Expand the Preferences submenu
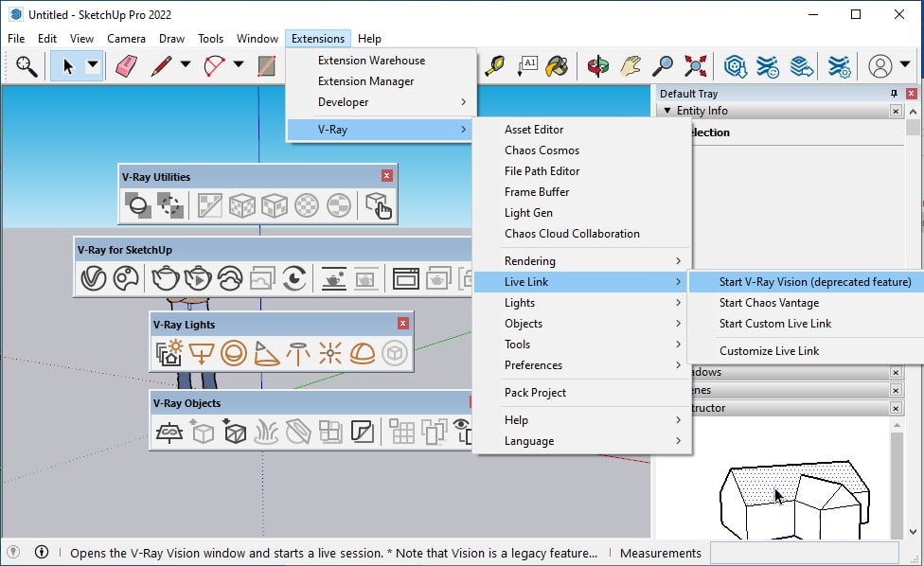Viewport: 924px width, 566px height. pos(582,365)
